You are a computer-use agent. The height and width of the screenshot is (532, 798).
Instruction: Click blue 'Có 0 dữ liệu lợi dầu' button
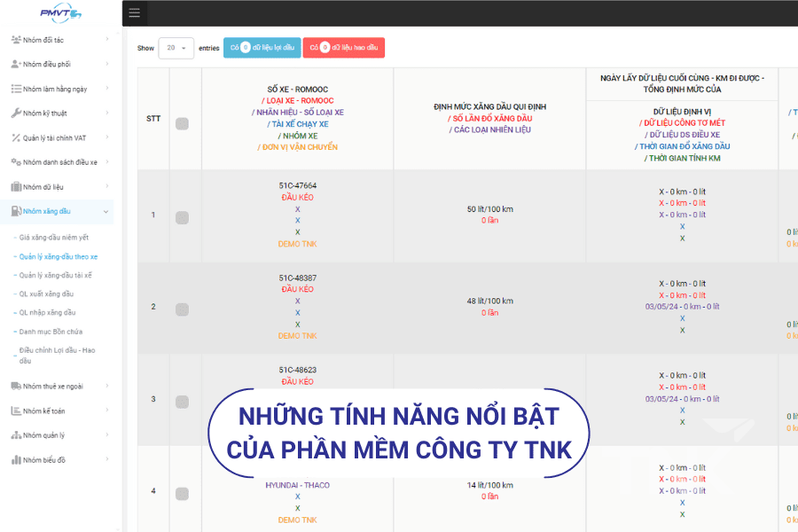click(x=262, y=47)
